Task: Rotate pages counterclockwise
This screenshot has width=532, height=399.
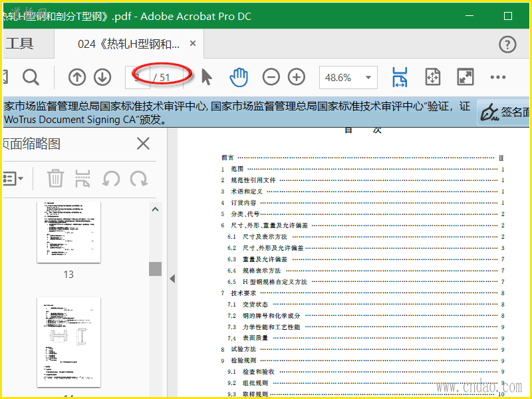Action: click(111, 178)
